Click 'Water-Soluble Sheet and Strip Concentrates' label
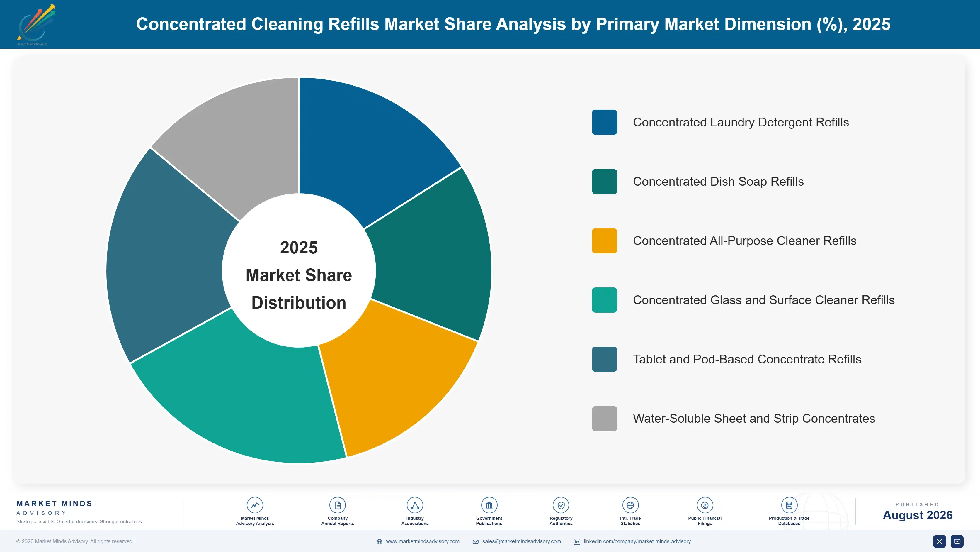 click(x=754, y=418)
